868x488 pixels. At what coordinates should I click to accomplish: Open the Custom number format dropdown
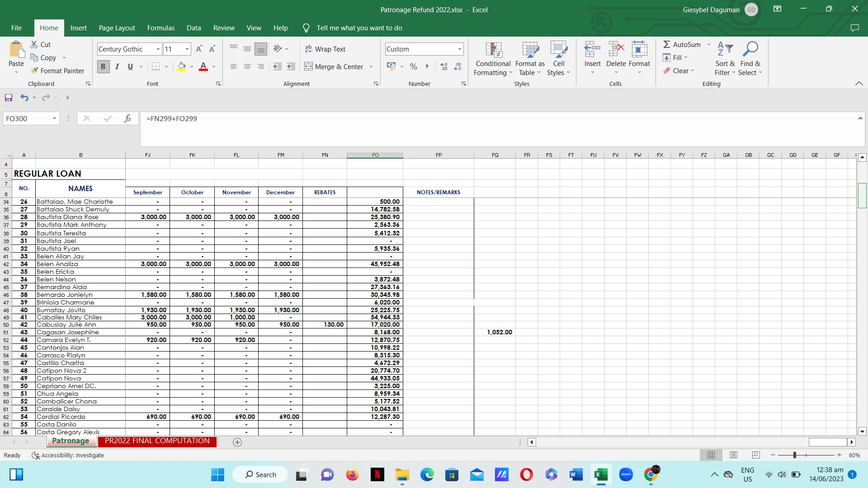(459, 49)
